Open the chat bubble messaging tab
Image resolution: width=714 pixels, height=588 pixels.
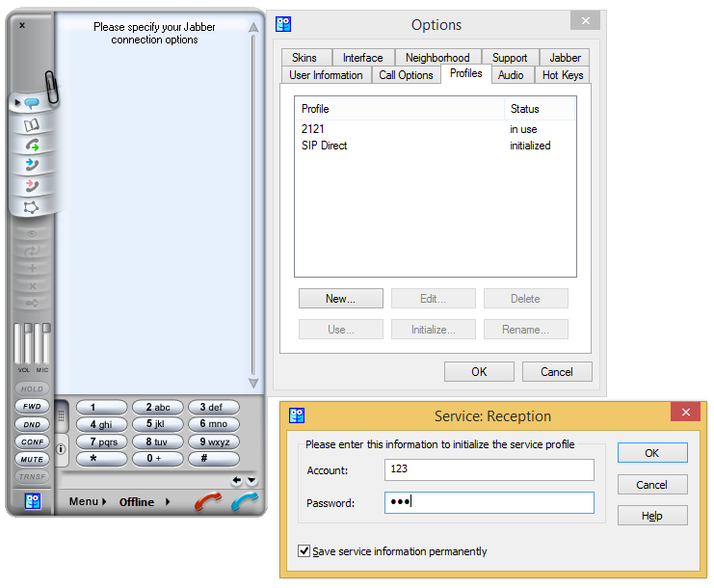pos(32,102)
